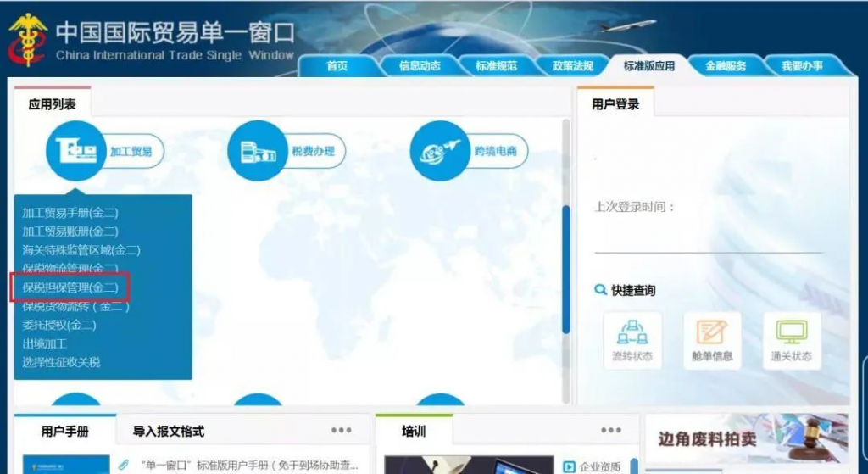This screenshot has height=474, width=868.
Task: Click the 上次登录时间 text
Action: 634,207
